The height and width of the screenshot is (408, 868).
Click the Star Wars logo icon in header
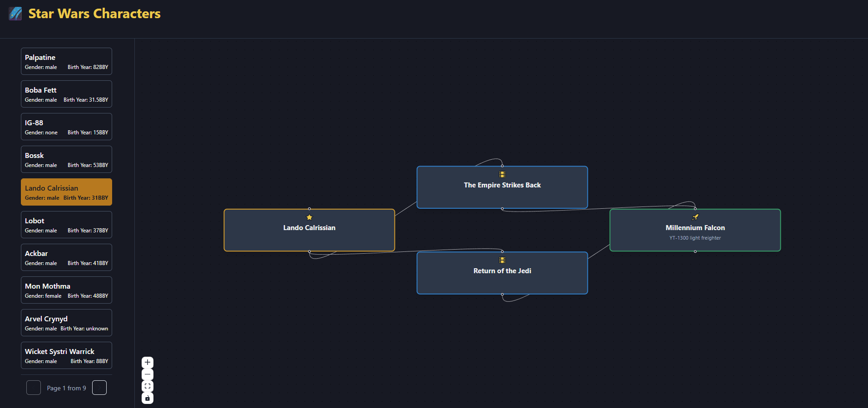(x=15, y=14)
